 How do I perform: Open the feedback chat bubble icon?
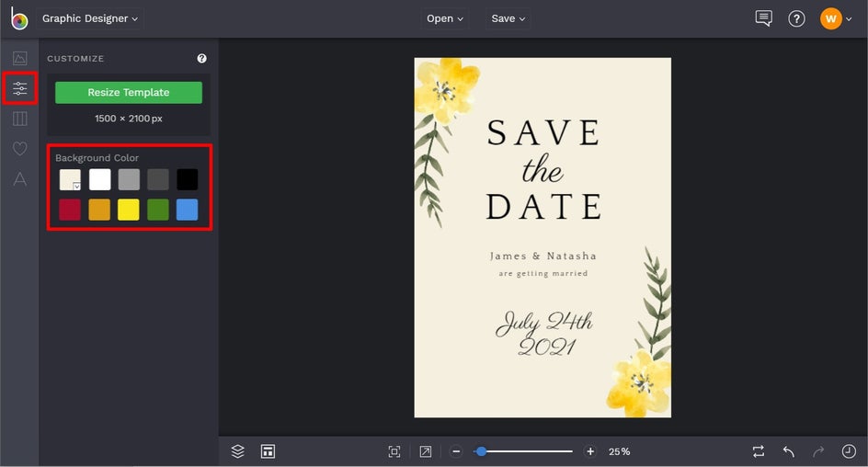[x=763, y=18]
